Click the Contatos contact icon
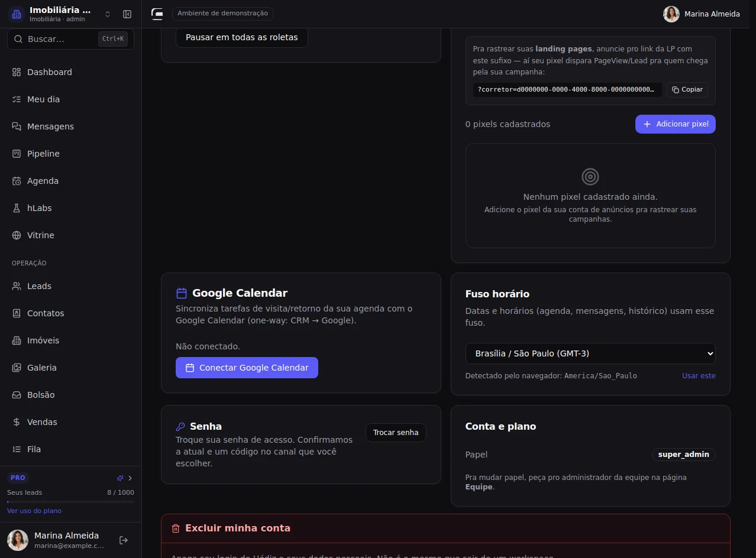756x558 pixels. coord(17,313)
